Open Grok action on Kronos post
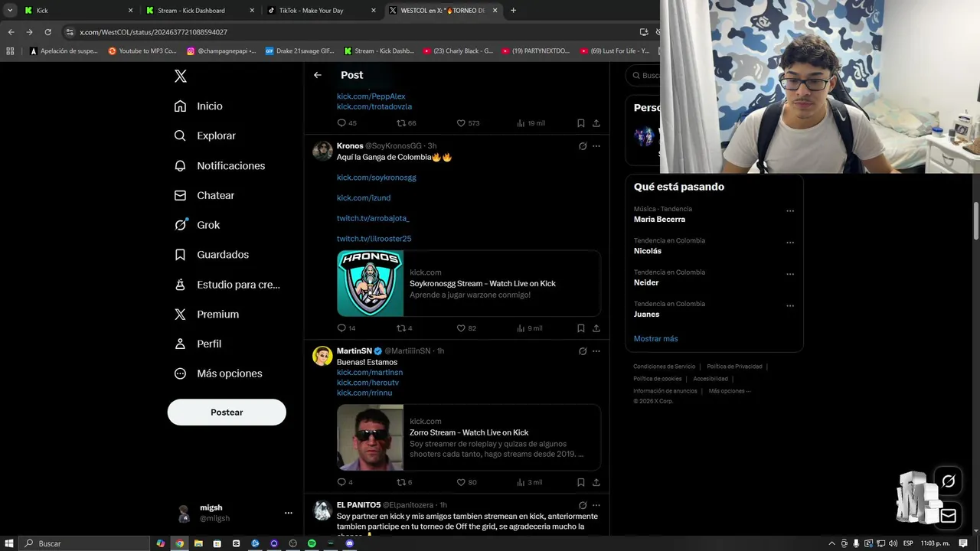980x551 pixels. 583,146
